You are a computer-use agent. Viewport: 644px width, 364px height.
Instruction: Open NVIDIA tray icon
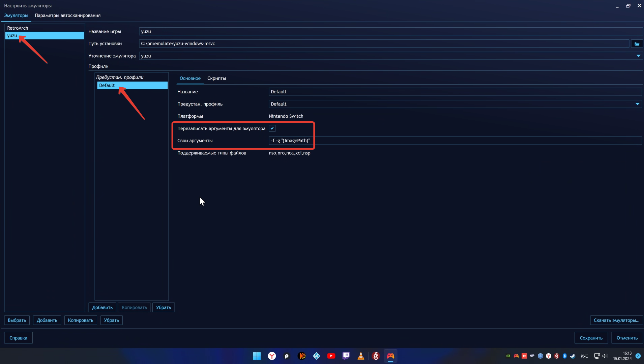coord(508,356)
